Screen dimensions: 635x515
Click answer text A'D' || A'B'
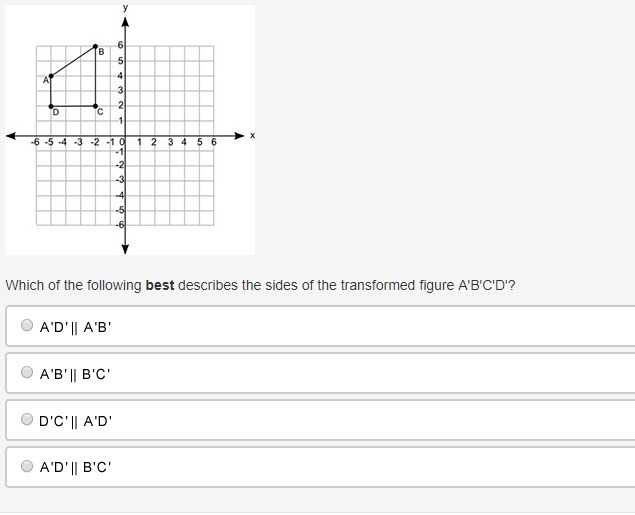[x=75, y=327]
